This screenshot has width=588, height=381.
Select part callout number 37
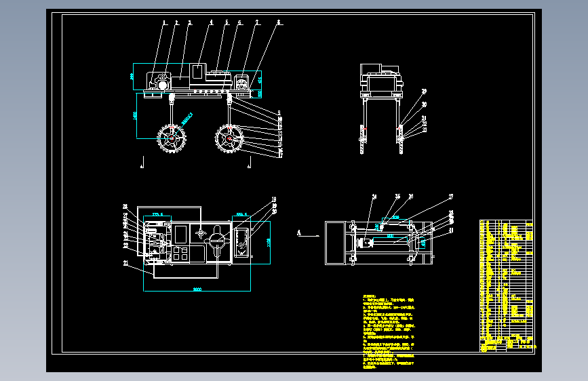point(451,197)
